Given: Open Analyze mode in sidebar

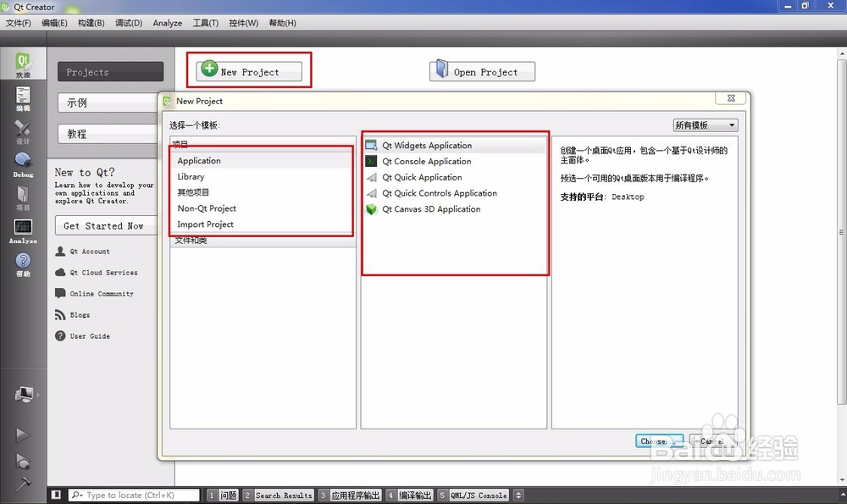Looking at the screenshot, I should [x=23, y=231].
